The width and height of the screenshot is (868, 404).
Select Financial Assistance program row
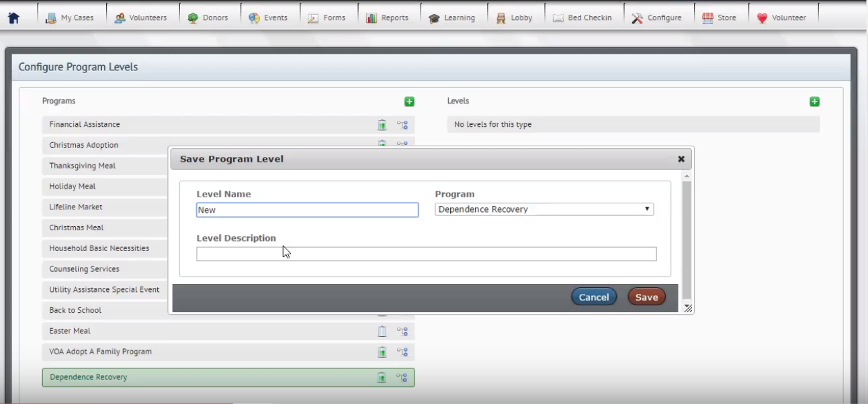(228, 125)
